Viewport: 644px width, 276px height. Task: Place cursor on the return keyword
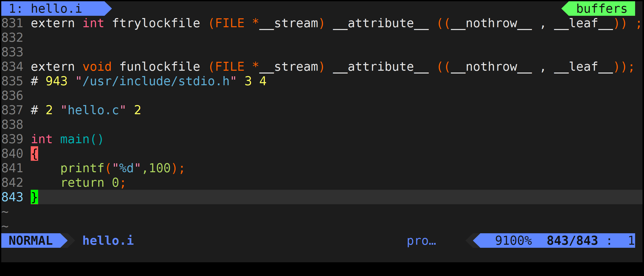(82, 183)
